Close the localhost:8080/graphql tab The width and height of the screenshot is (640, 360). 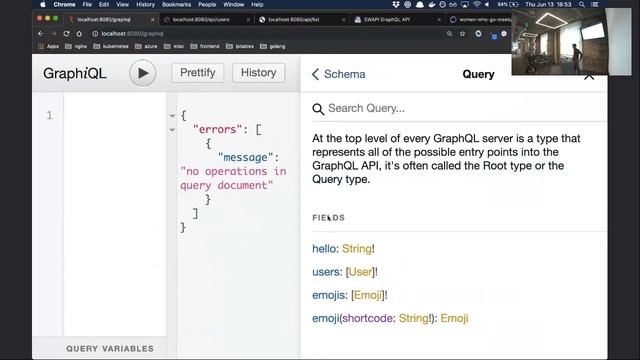point(153,20)
